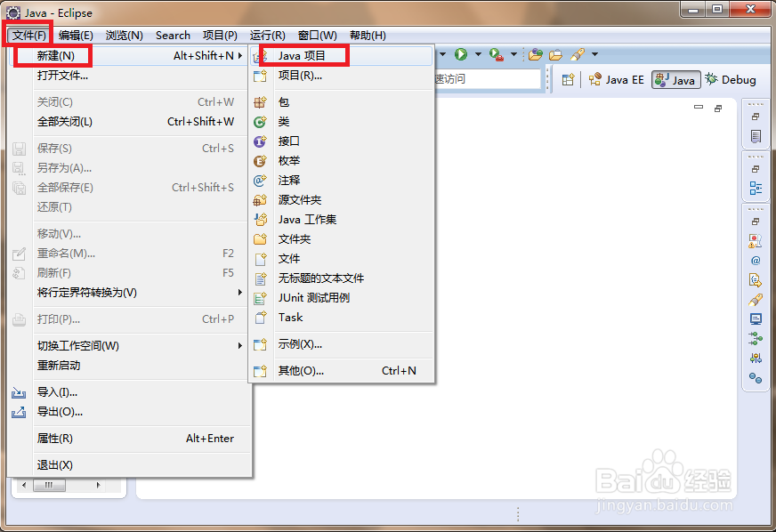
Task: Expand 将行定界符转换为(V) submenu
Action: click(x=128, y=293)
